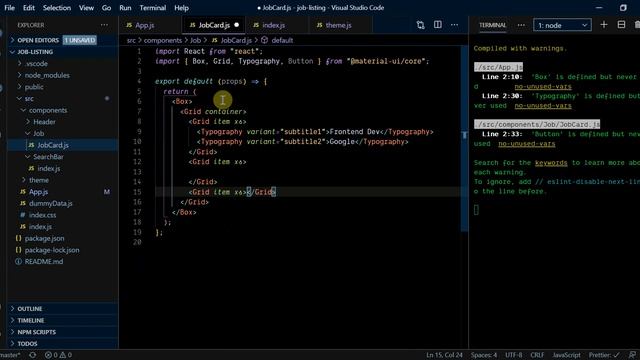This screenshot has width=640, height=360.
Task: Click the first no-unused-vars link in terminal
Action: 543,87
